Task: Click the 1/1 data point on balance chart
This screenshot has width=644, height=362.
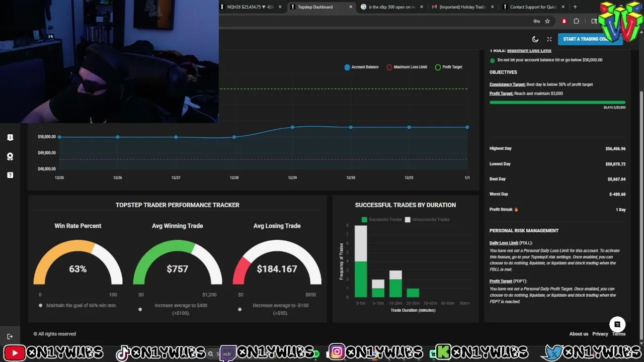Action: [x=467, y=127]
